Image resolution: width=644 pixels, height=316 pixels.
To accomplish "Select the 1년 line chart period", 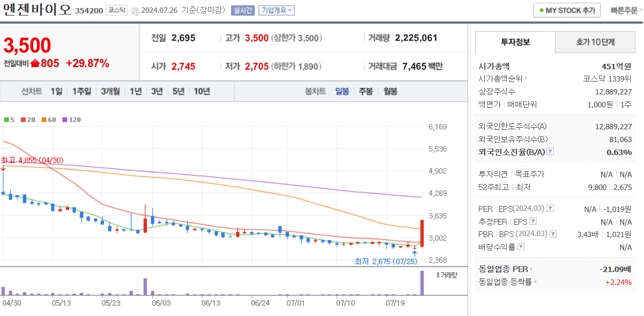I will (x=136, y=91).
